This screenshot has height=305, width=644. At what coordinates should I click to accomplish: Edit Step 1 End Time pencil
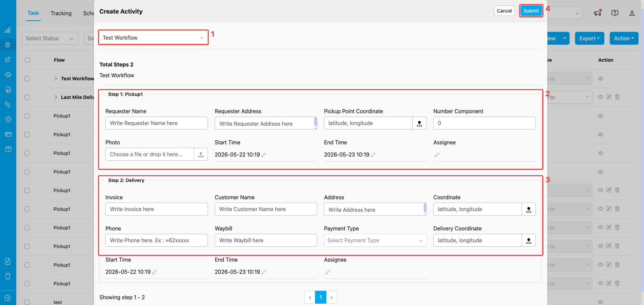click(x=373, y=155)
